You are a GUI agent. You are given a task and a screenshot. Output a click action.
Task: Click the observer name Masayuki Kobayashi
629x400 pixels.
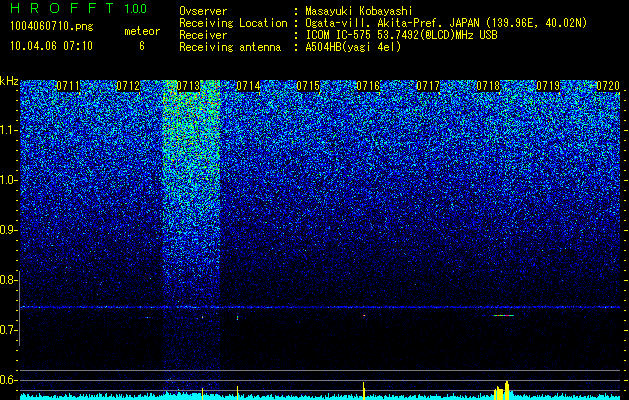[x=359, y=11]
